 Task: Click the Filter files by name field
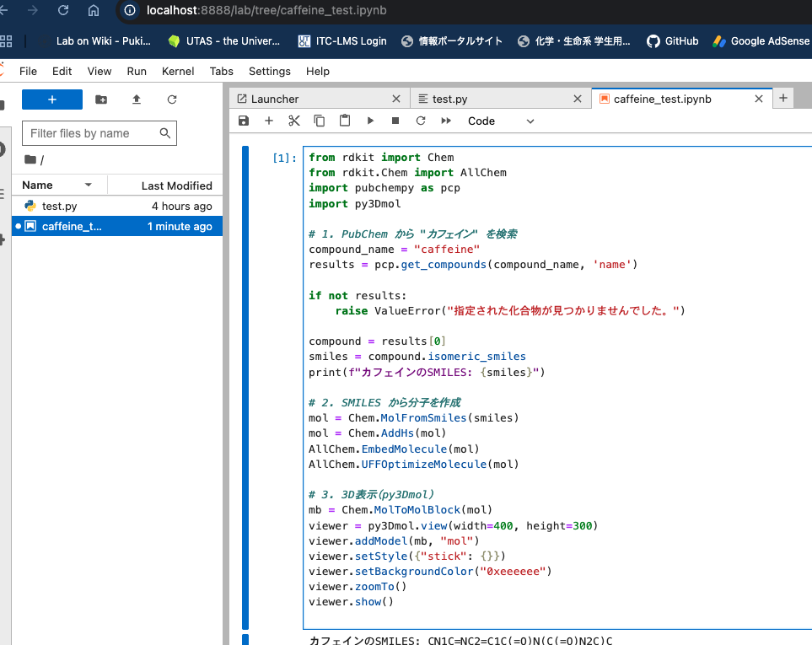[x=91, y=133]
